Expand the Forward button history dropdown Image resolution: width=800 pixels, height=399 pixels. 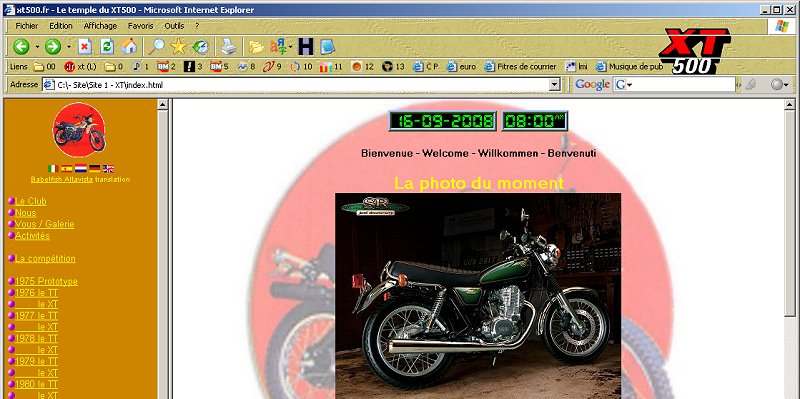coord(69,47)
